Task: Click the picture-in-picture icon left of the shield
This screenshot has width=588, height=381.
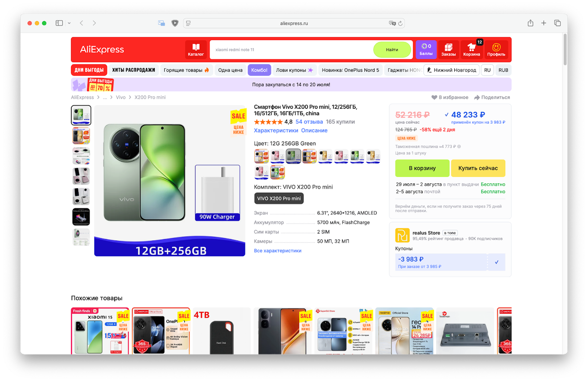Action: point(161,23)
